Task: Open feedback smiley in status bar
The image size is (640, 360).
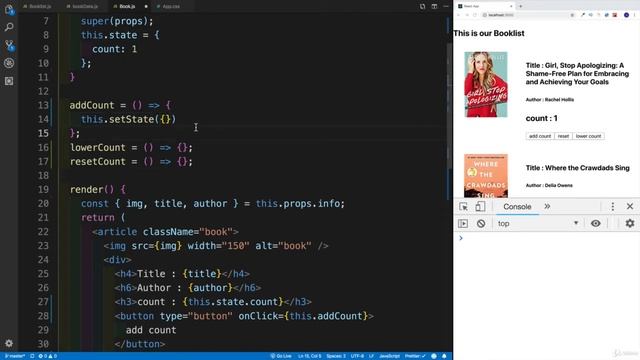Action: point(434,356)
